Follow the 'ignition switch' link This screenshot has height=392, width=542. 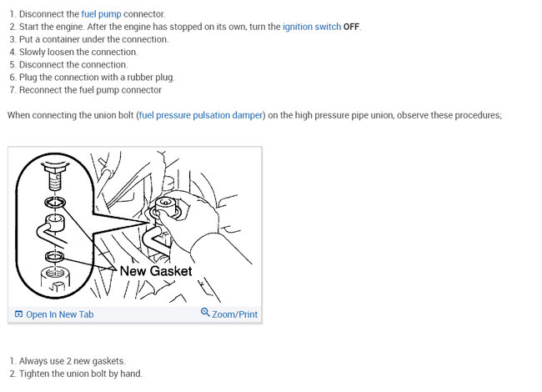[312, 27]
